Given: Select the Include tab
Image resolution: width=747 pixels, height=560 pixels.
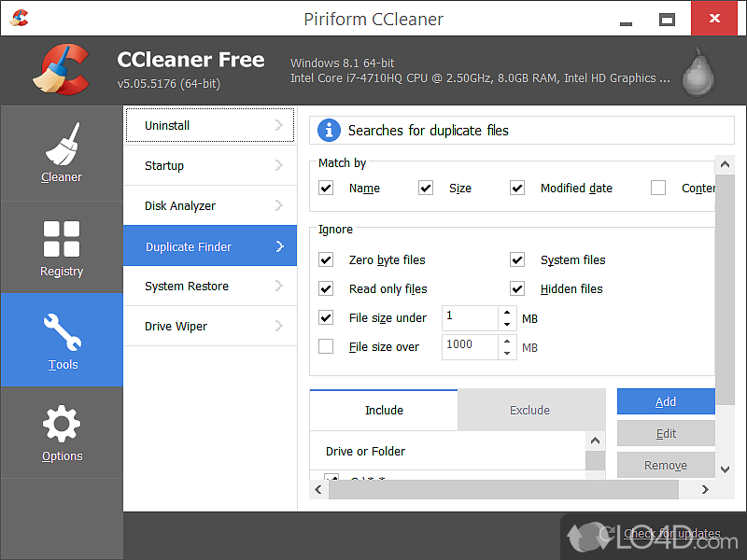Looking at the screenshot, I should click(384, 410).
